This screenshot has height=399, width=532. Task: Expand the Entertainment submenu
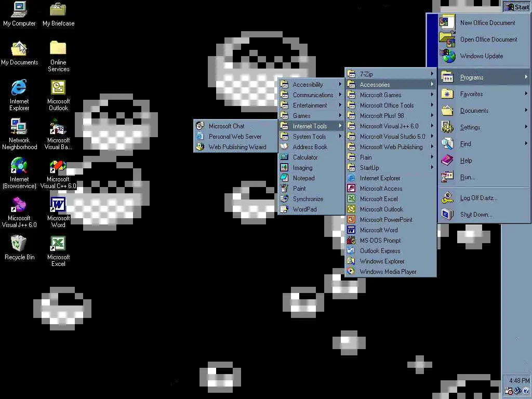click(311, 105)
